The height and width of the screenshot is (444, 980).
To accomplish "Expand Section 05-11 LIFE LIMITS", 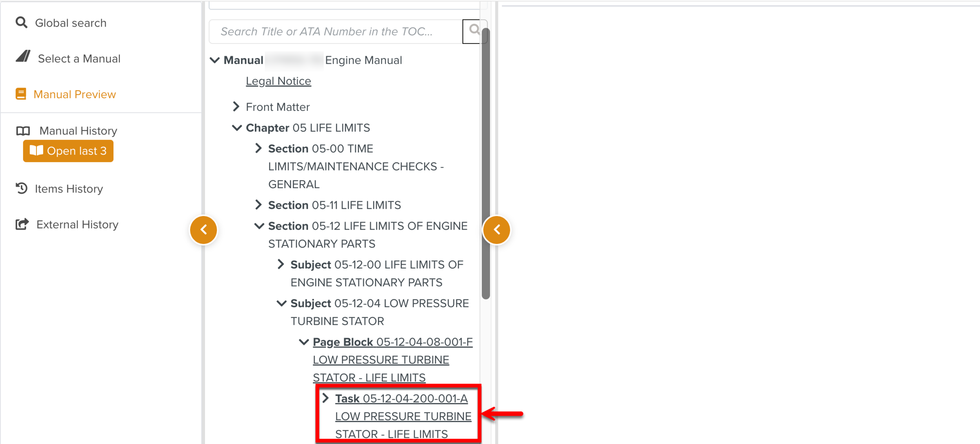I will [259, 205].
